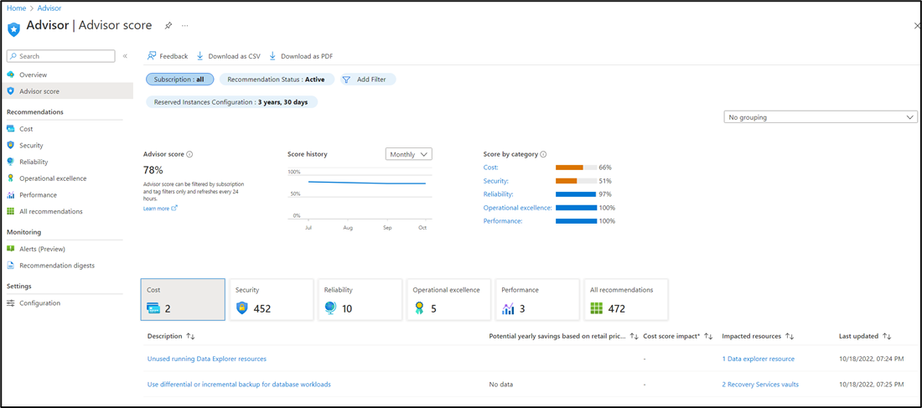922x408 pixels.
Task: Click the Feedback icon in toolbar
Action: point(152,56)
